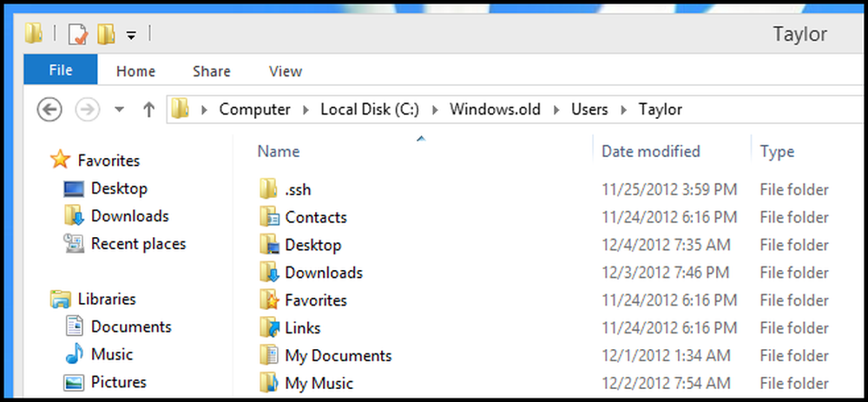
Task: Click Taylor in the address breadcrumb
Action: [661, 109]
